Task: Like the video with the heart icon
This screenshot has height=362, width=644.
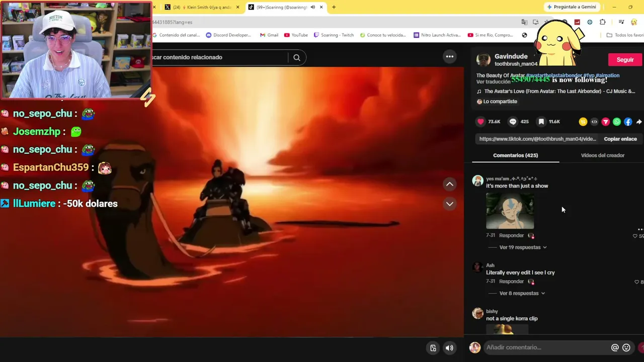Action: [x=480, y=122]
